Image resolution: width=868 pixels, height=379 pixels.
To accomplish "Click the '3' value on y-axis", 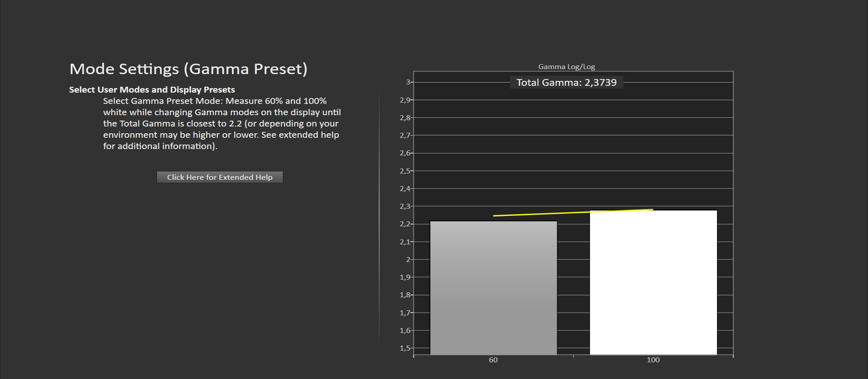I will point(408,82).
